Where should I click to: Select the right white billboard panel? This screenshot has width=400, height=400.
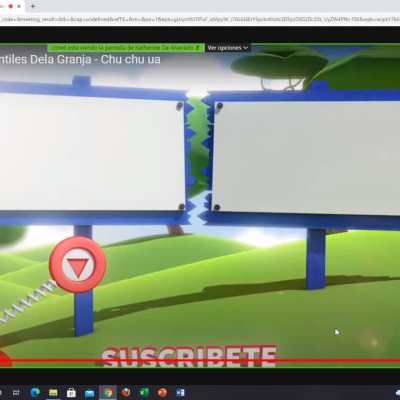306,157
